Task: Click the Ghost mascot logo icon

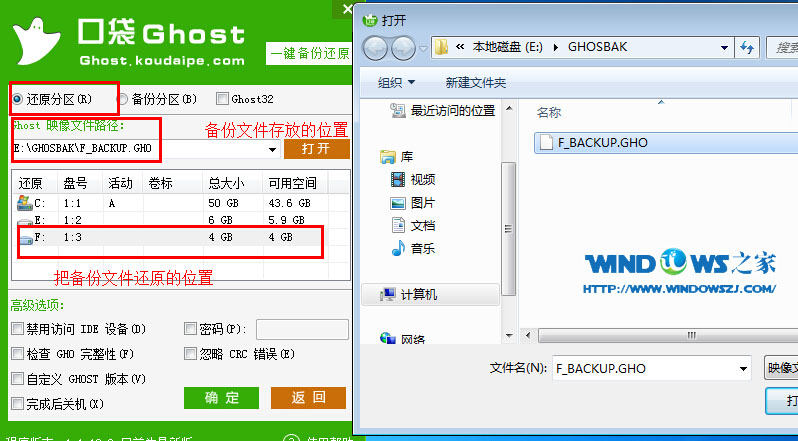Action: 36,41
